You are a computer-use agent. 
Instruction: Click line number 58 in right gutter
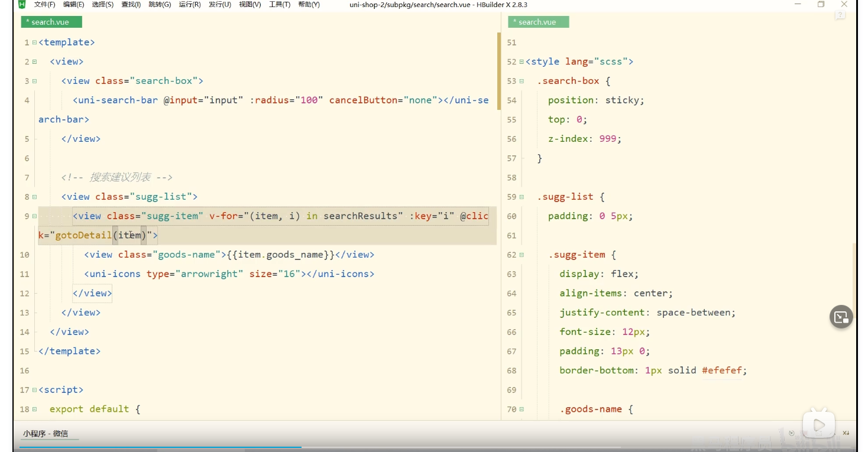(x=511, y=177)
